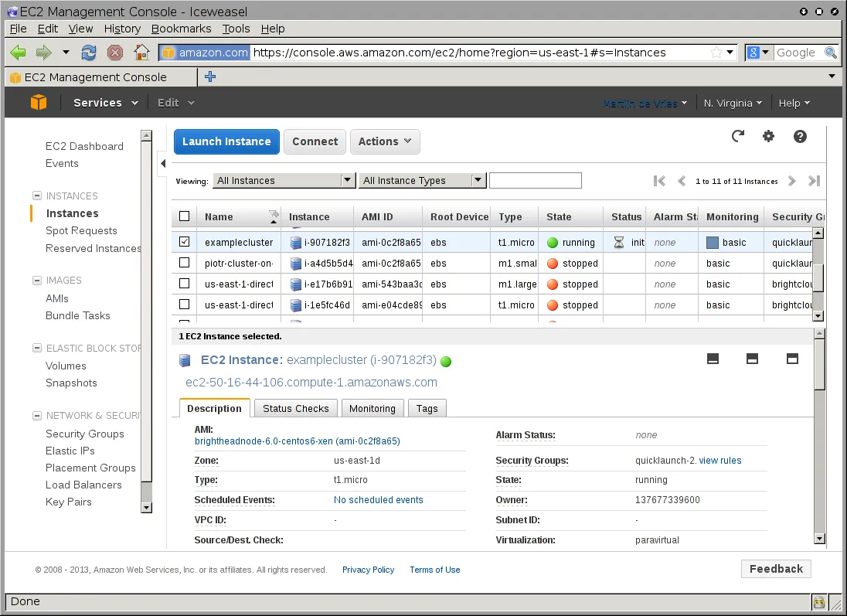Switch to the Monitoring tab

[x=372, y=409]
